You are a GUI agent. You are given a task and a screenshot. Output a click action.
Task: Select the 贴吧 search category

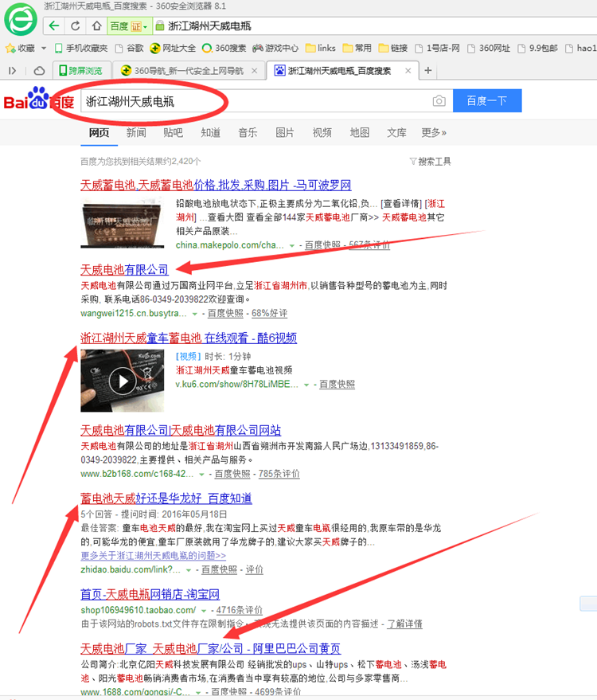pyautogui.click(x=173, y=132)
